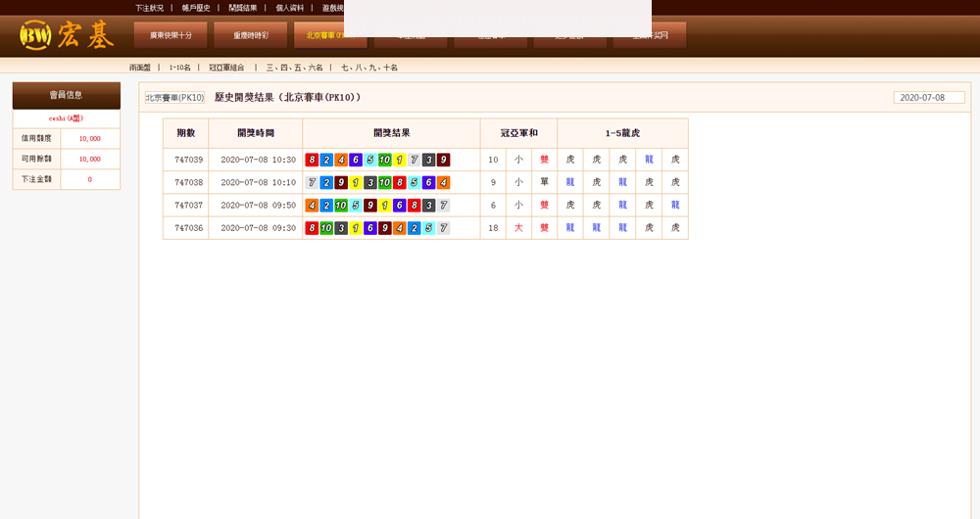Click the 七、八、九、十名 link

click(x=369, y=68)
